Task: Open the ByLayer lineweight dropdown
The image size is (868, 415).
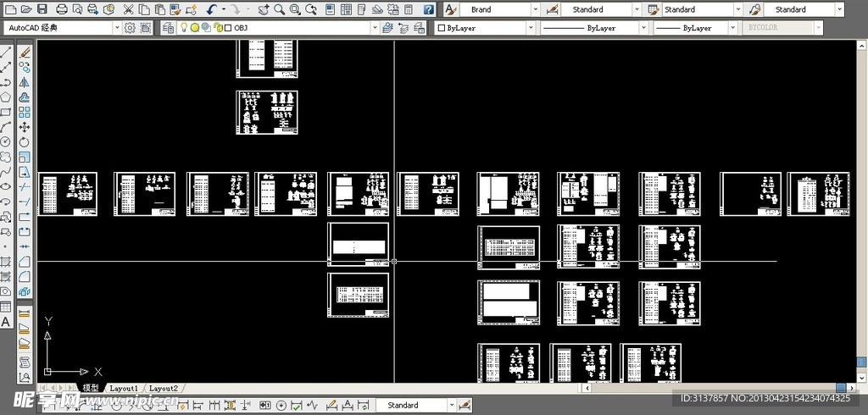Action: pyautogui.click(x=733, y=28)
